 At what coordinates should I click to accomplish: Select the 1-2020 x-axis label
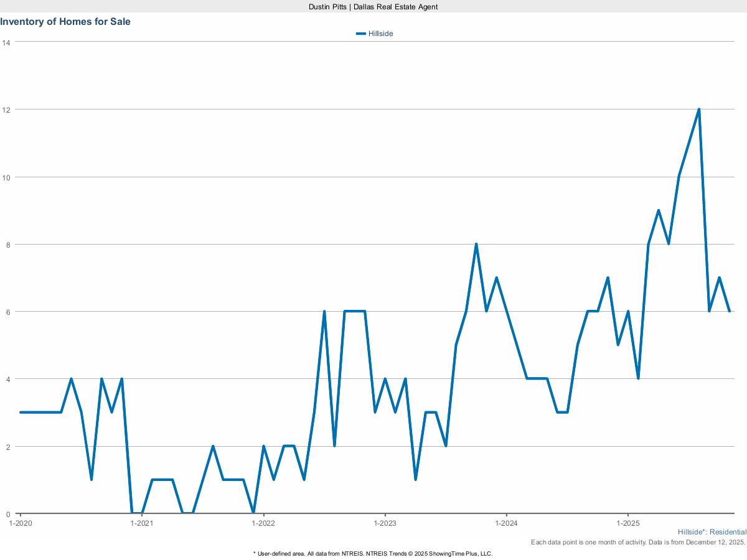(21, 523)
